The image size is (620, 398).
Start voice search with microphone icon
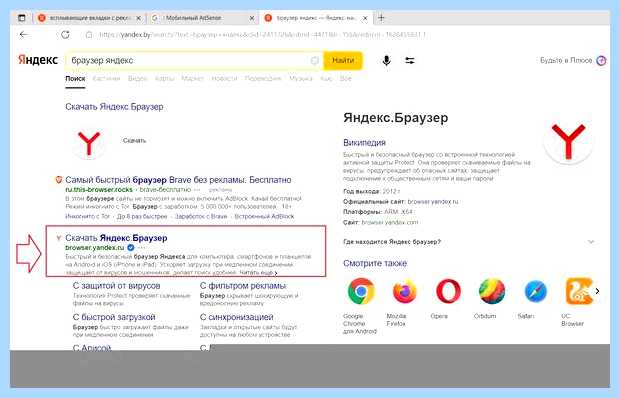387,60
